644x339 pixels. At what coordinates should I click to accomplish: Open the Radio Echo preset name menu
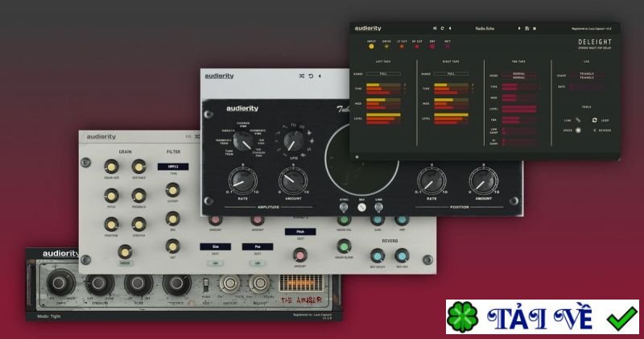485,28
